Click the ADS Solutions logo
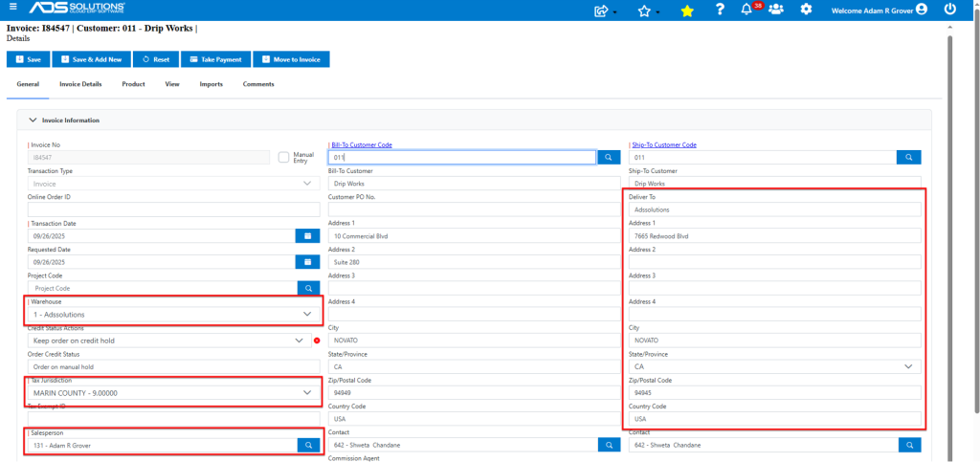This screenshot has width=980, height=462. (77, 8)
